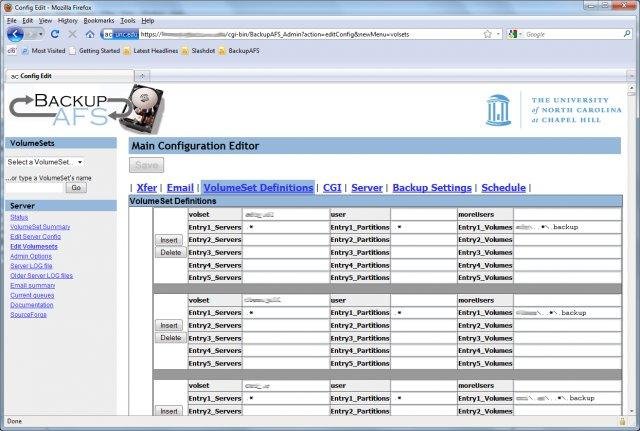Viewport: 640px width, 431px height.
Task: Open the Server LOG file link
Action: [x=31, y=266]
